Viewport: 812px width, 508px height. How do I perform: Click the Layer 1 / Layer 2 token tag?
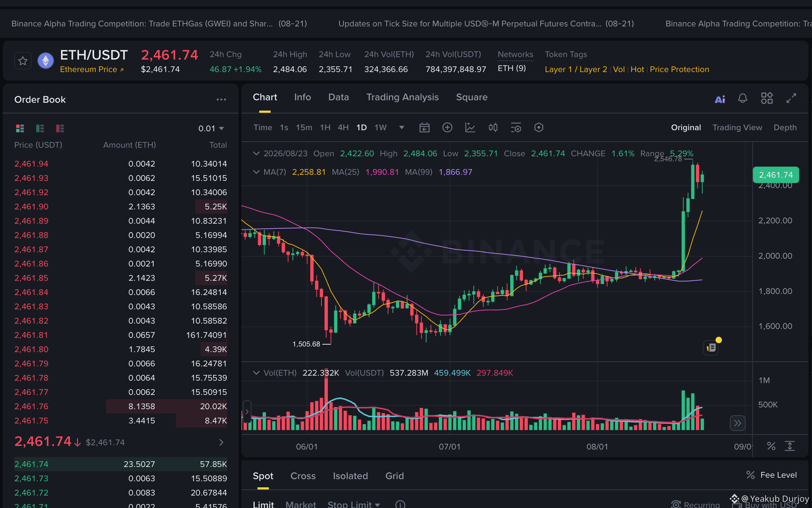coord(576,69)
